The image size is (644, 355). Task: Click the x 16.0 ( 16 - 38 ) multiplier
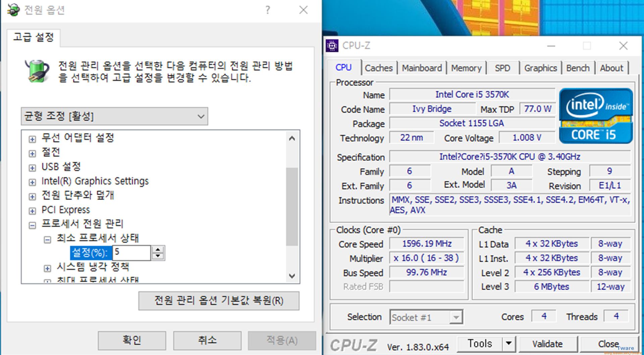tap(426, 258)
